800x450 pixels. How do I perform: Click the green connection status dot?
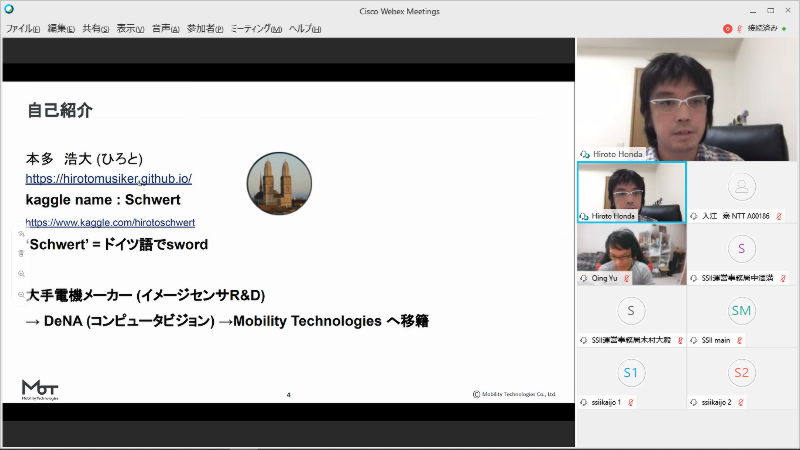785,29
